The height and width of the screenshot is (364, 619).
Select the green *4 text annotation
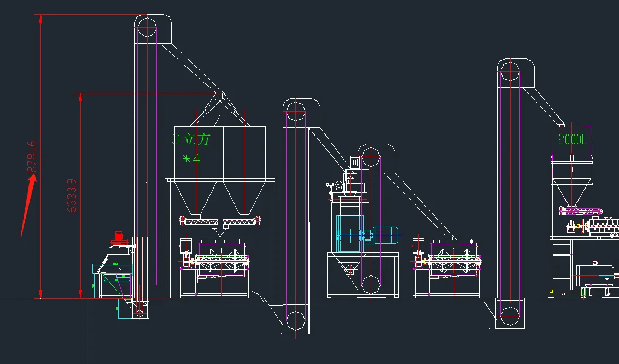[191, 159]
